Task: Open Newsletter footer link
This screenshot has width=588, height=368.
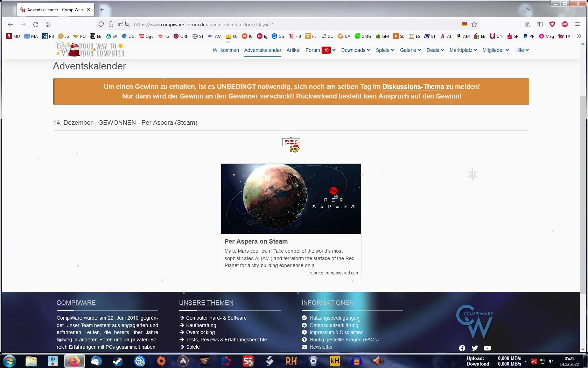Action: 321,347
